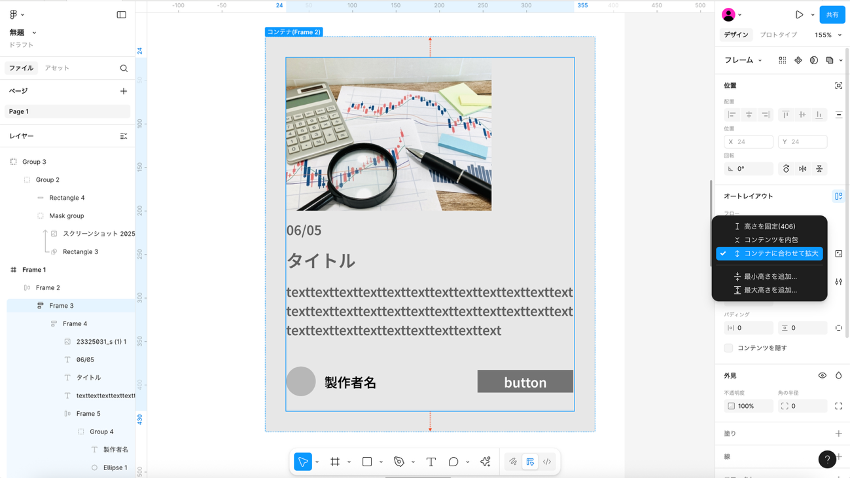The image size is (850, 478).
Task: Check the コンテンツを隠す checkbox
Action: pyautogui.click(x=729, y=348)
